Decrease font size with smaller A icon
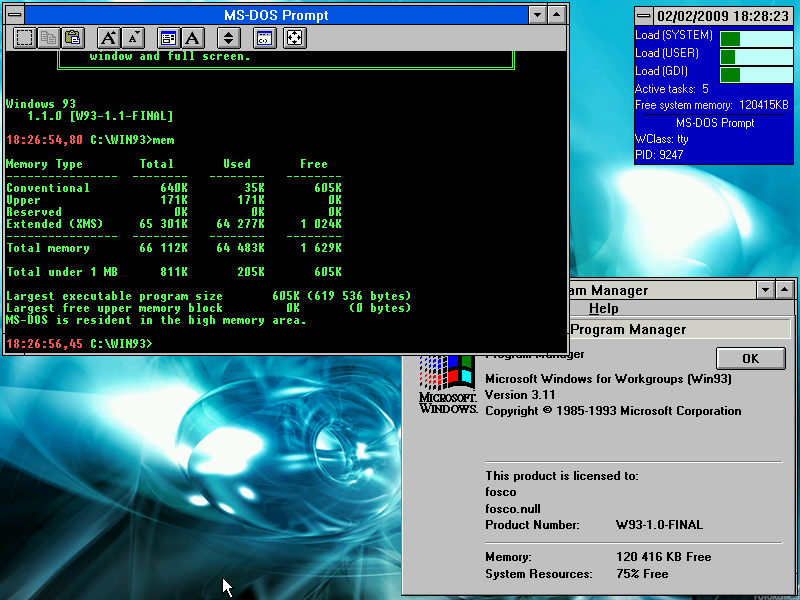Image resolution: width=800 pixels, height=600 pixels. click(134, 38)
